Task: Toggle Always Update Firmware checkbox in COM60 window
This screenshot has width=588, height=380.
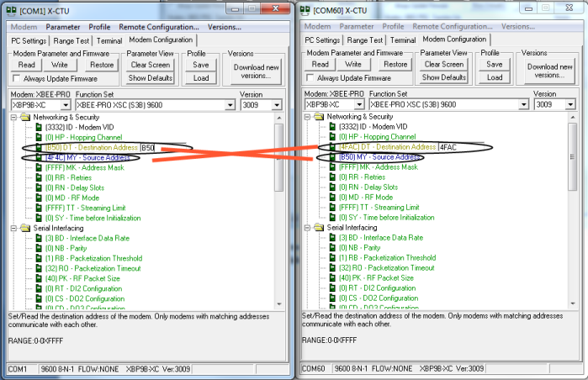Action: [310, 78]
